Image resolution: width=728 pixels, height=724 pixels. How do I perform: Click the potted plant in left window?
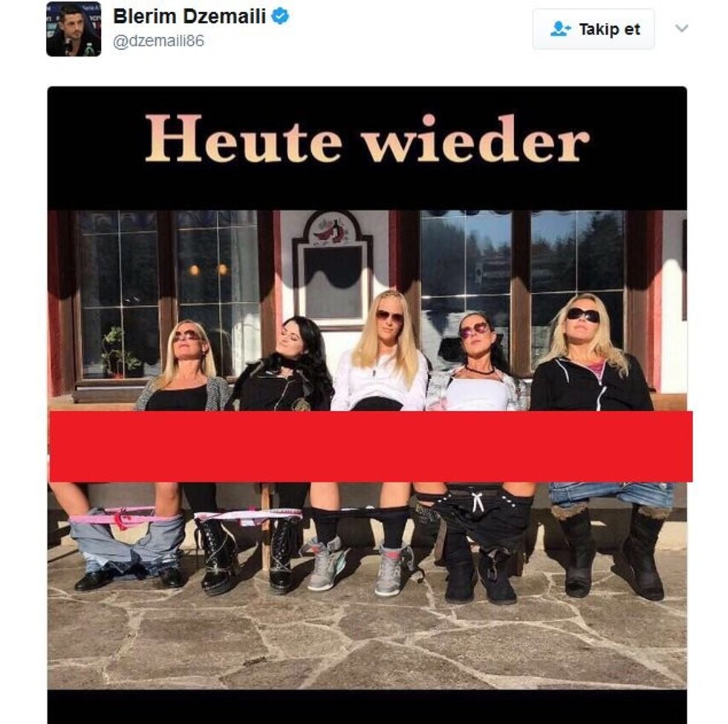[117, 352]
